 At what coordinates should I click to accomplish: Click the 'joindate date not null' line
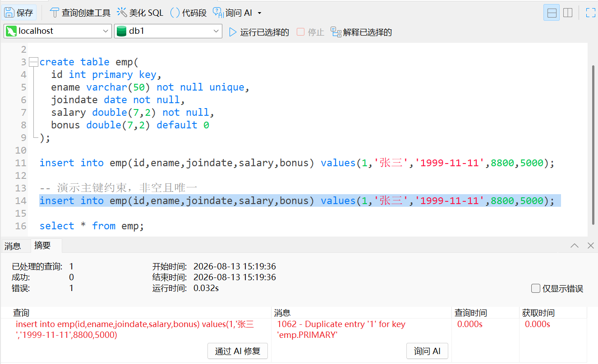coord(118,100)
